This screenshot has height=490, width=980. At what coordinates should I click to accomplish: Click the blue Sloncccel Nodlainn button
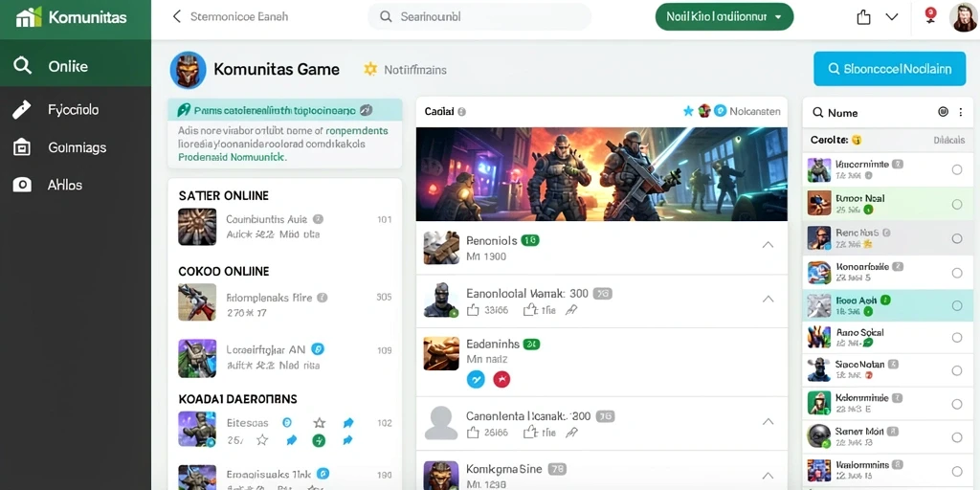point(890,69)
